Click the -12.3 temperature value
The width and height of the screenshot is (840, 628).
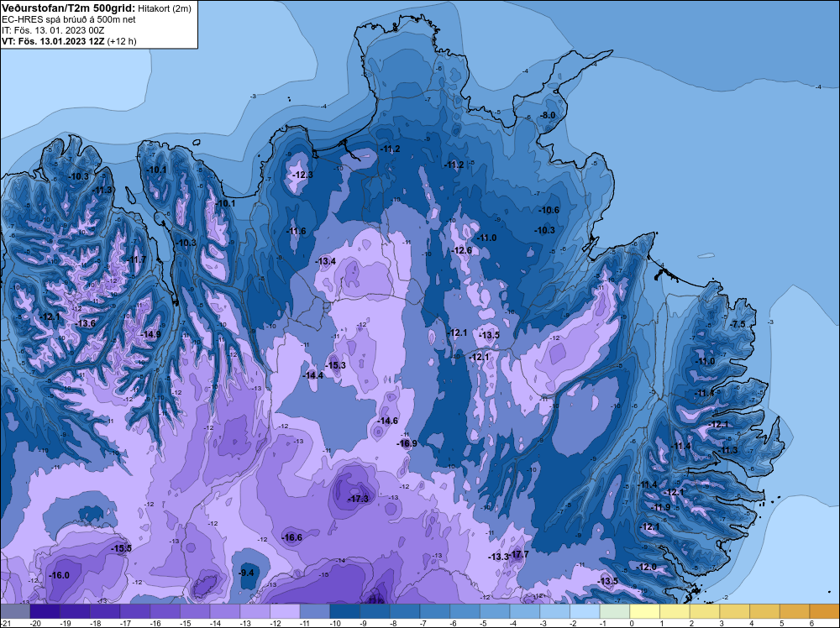[302, 175]
